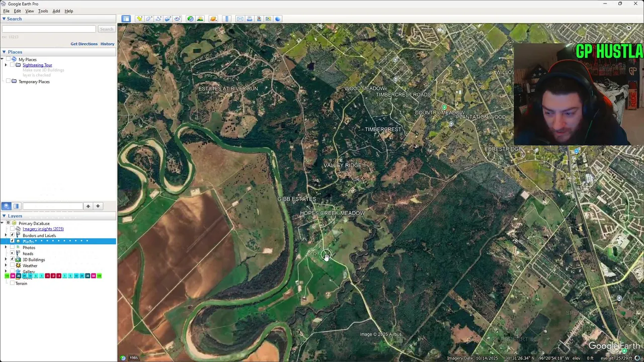Click the places search magnifier icon
This screenshot has width=644, height=362.
(7, 206)
